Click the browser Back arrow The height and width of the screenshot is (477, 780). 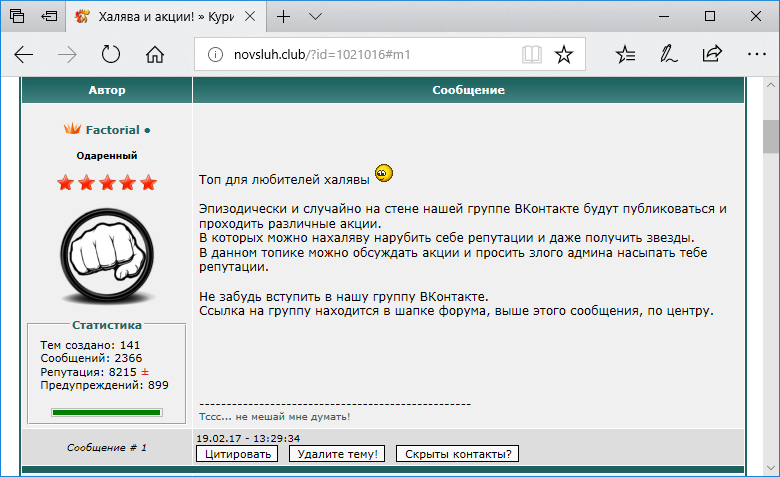pos(24,54)
